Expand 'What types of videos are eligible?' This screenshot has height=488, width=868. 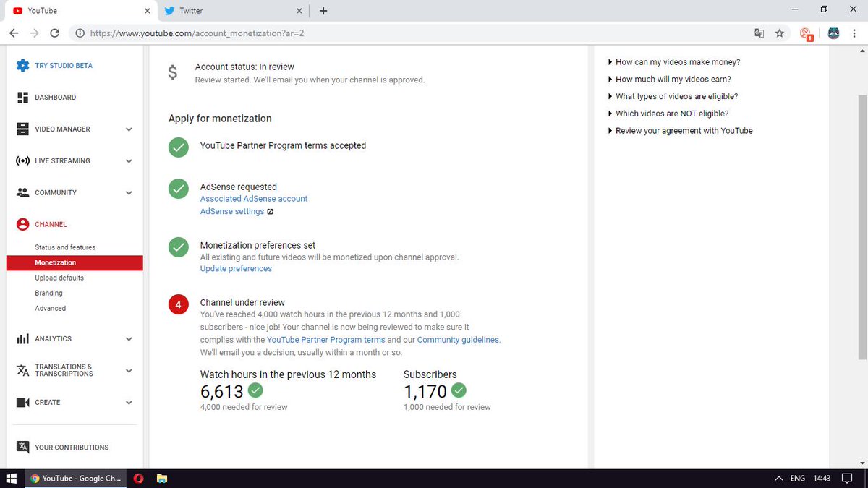click(673, 96)
